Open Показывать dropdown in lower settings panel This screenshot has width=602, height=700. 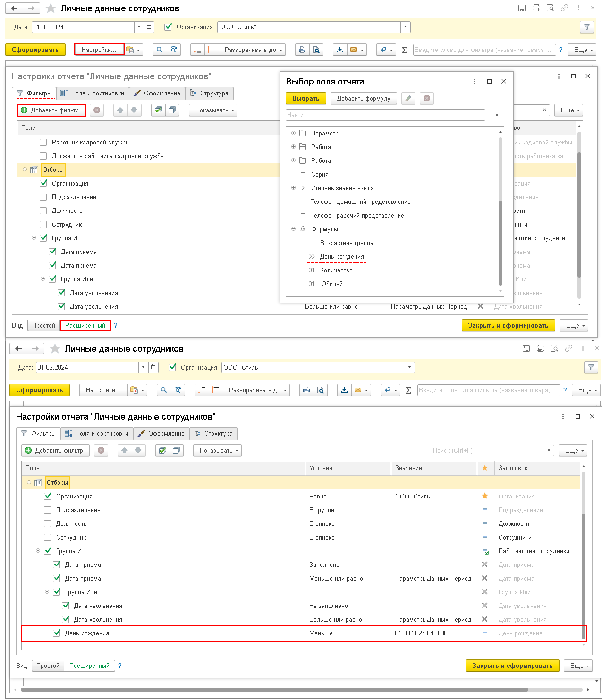point(217,450)
